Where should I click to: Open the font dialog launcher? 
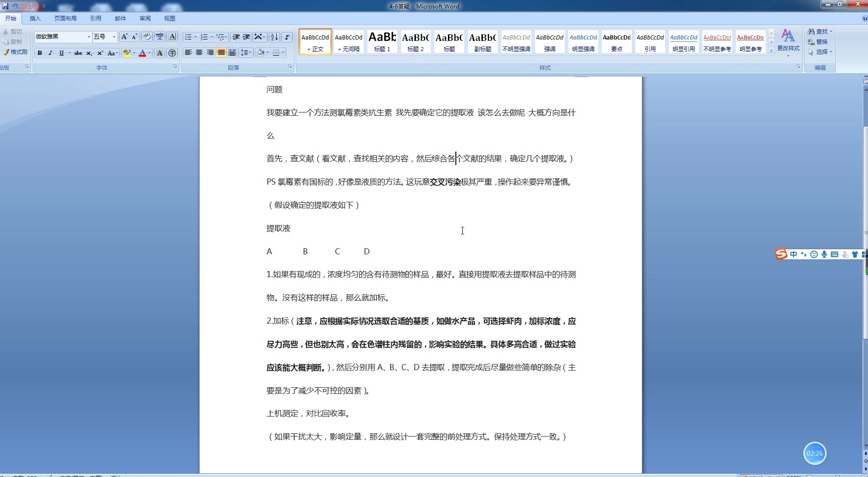coord(175,67)
